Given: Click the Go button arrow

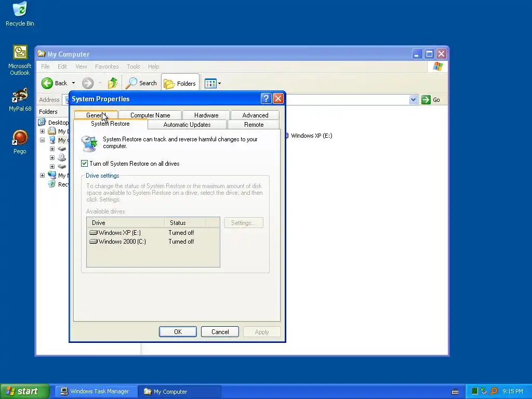Looking at the screenshot, I should [x=426, y=100].
